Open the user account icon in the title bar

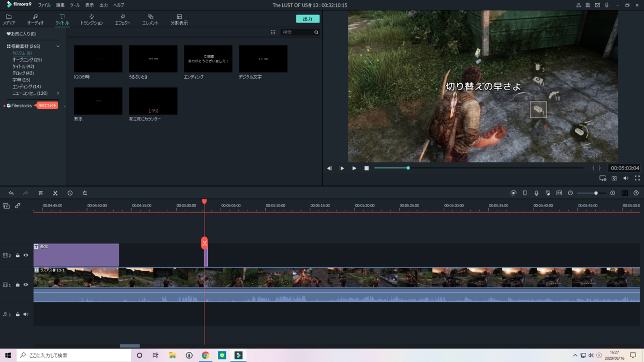click(579, 5)
